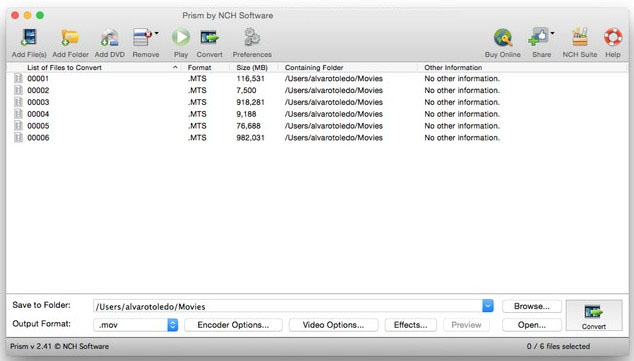Click the Prism v 2.41 © NCH Software status text
634x361 pixels.
(x=59, y=346)
